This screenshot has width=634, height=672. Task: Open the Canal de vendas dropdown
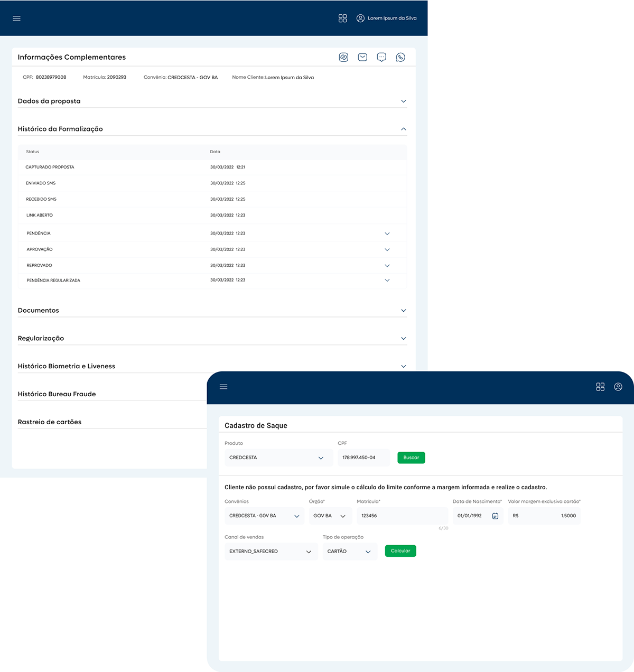click(271, 551)
